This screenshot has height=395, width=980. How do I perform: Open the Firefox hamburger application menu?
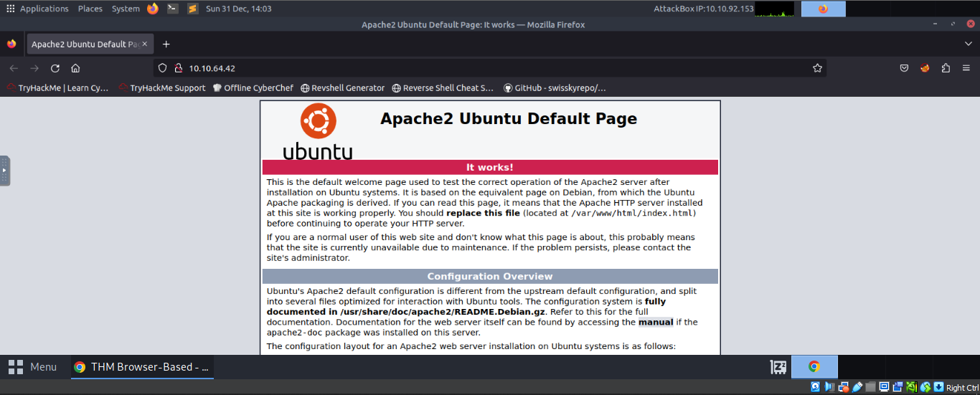click(966, 68)
